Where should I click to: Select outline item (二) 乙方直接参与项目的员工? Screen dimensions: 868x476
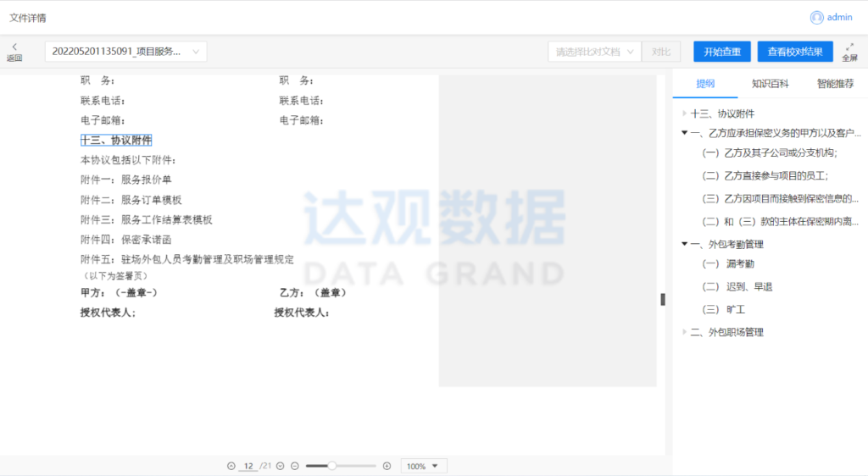click(765, 176)
